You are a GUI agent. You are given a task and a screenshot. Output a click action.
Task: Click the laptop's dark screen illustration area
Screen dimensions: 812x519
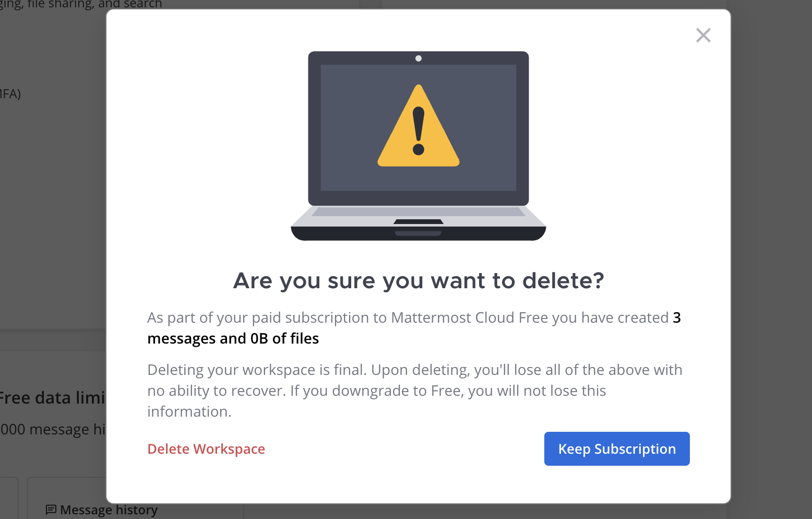pyautogui.click(x=419, y=128)
